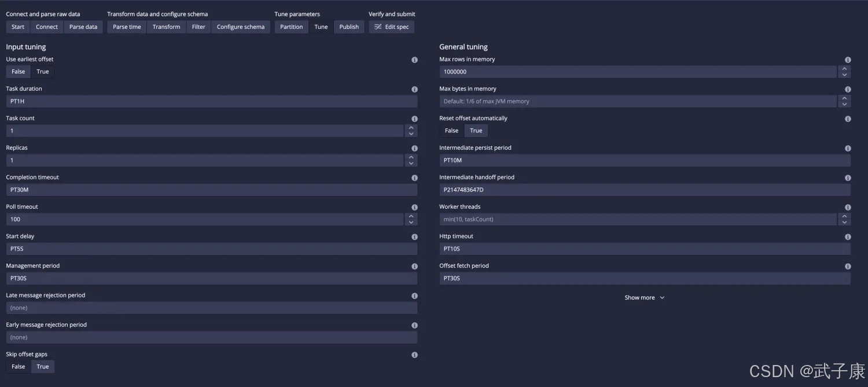Click the info icon beside Max rows in memory
Screen dimensions: 868x387
[x=848, y=60]
